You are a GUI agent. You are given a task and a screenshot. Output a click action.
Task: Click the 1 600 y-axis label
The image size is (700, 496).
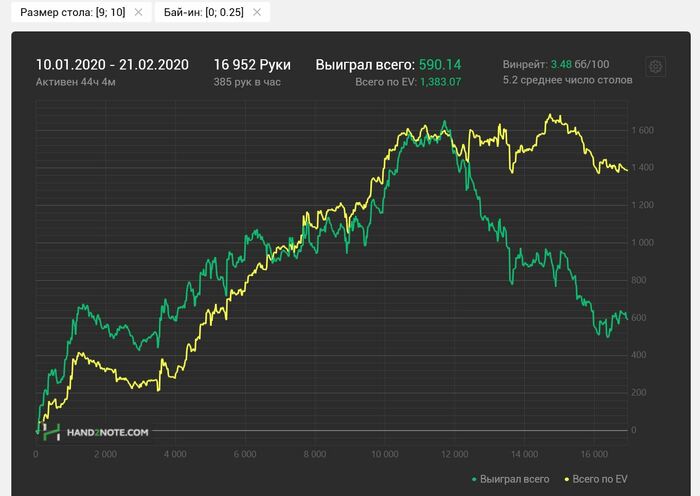click(642, 130)
